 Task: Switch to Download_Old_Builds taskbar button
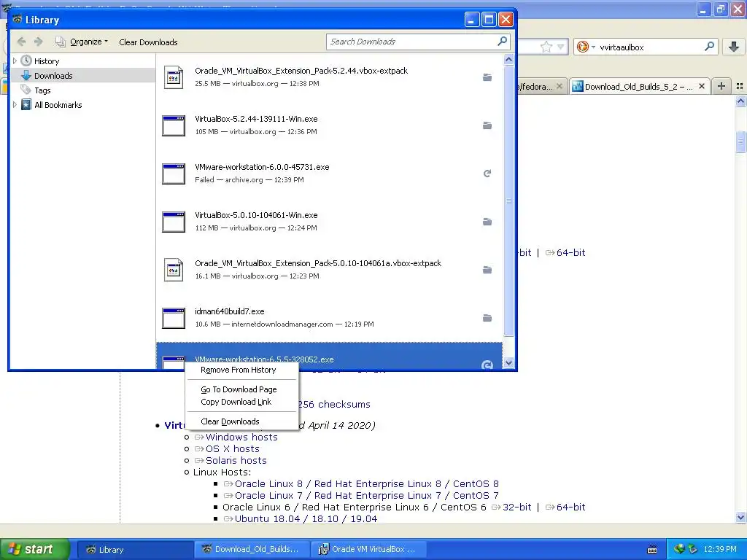coord(251,550)
